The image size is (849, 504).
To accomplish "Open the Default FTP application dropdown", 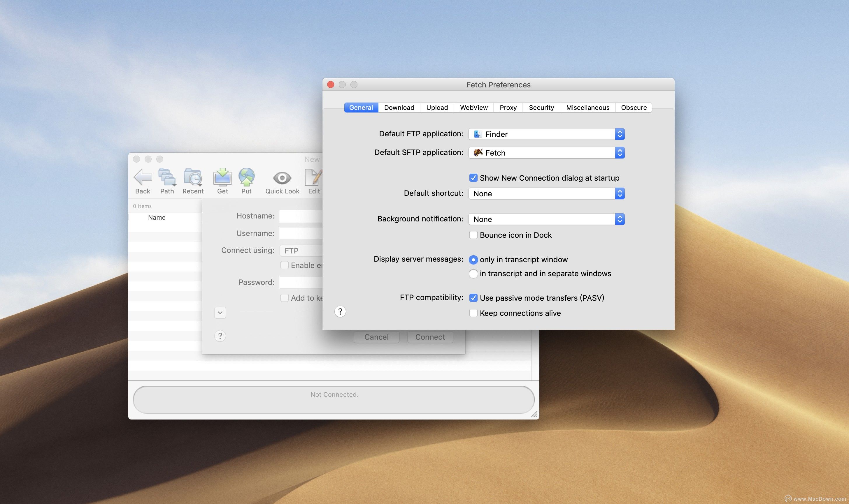I will pos(620,134).
